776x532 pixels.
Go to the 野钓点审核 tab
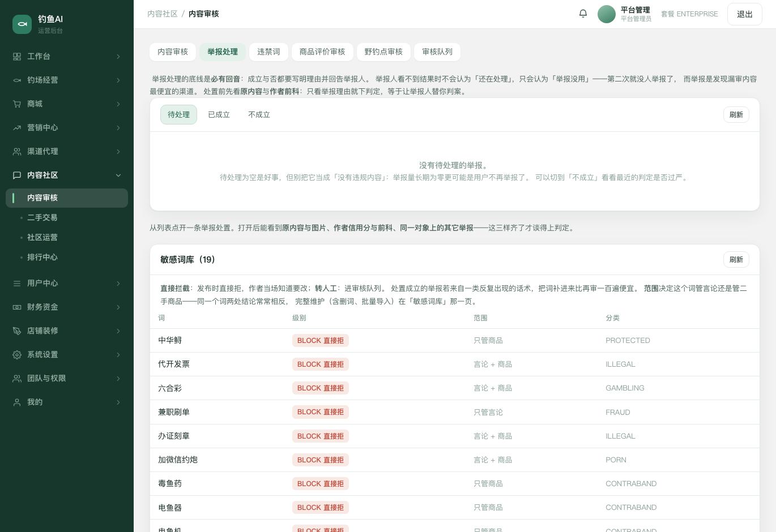pos(383,52)
